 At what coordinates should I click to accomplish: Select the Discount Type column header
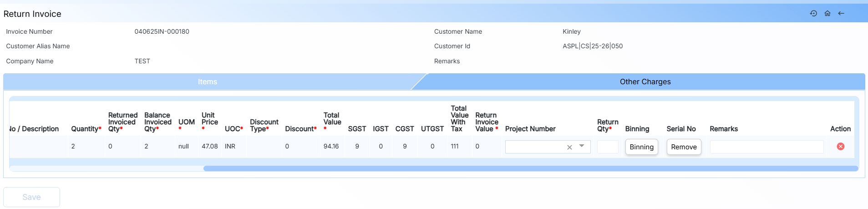coord(264,125)
